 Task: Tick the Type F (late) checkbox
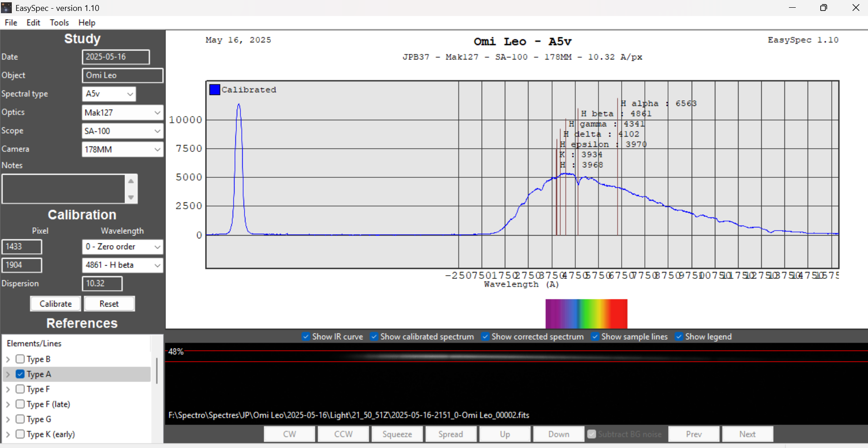pos(20,404)
